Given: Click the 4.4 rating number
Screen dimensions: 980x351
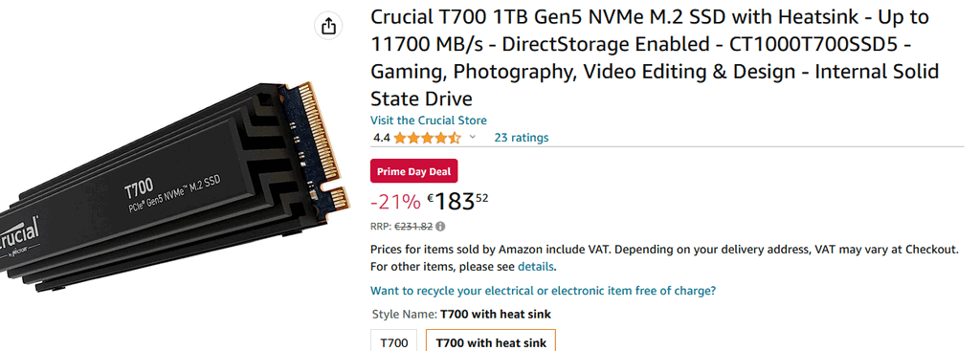Looking at the screenshot, I should tap(381, 138).
